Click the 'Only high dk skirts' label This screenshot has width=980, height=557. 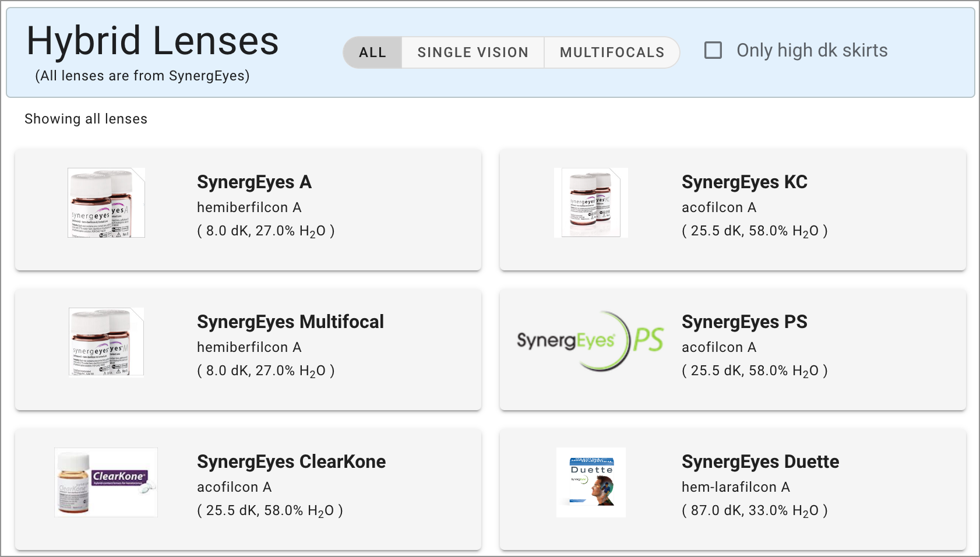812,51
